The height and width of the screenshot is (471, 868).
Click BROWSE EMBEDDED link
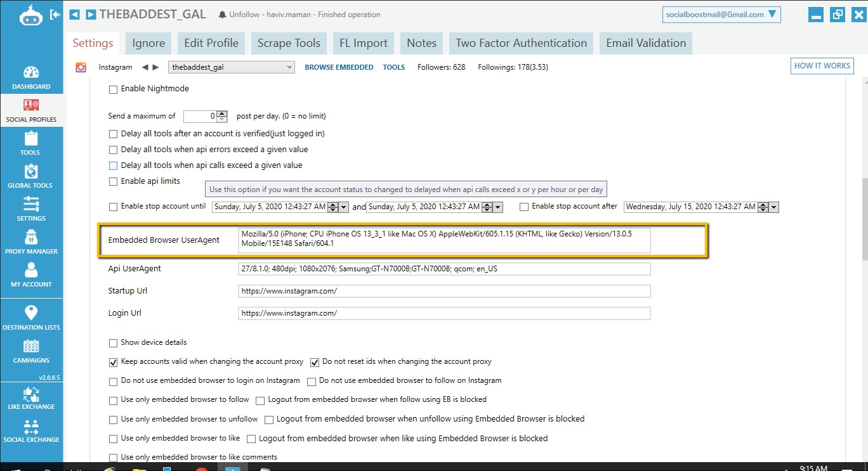pos(339,67)
